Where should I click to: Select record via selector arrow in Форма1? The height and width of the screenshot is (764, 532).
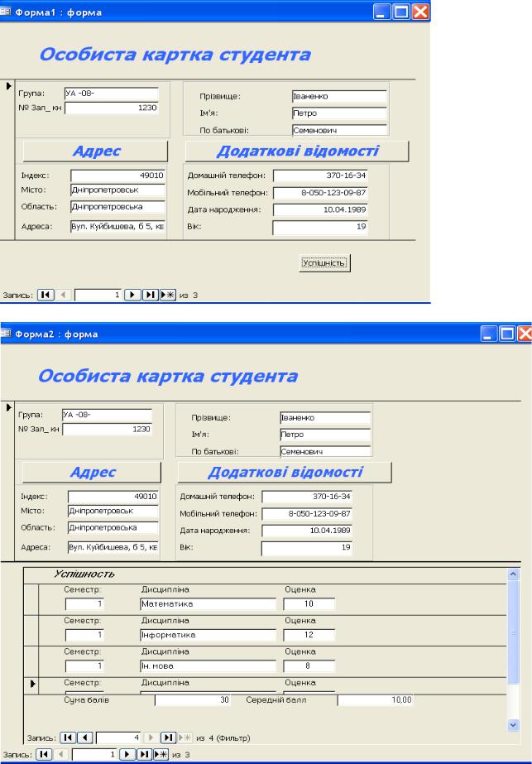(7, 86)
